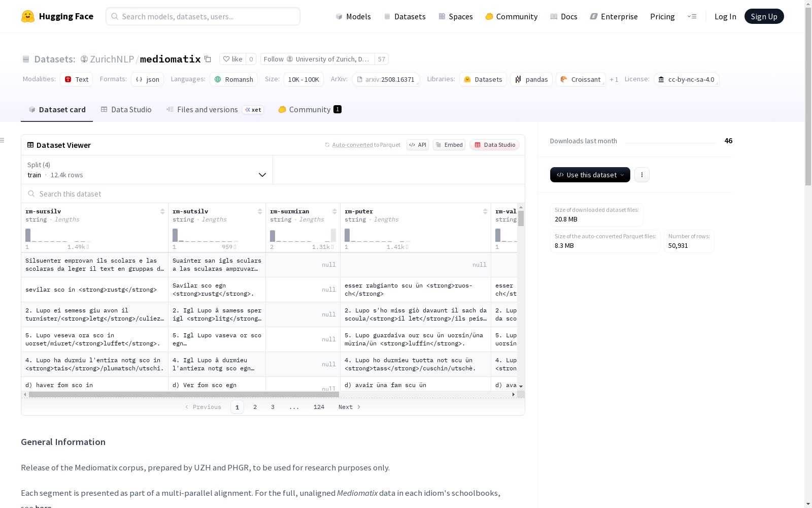Click the Embed button
The image size is (812, 508).
pyautogui.click(x=449, y=145)
